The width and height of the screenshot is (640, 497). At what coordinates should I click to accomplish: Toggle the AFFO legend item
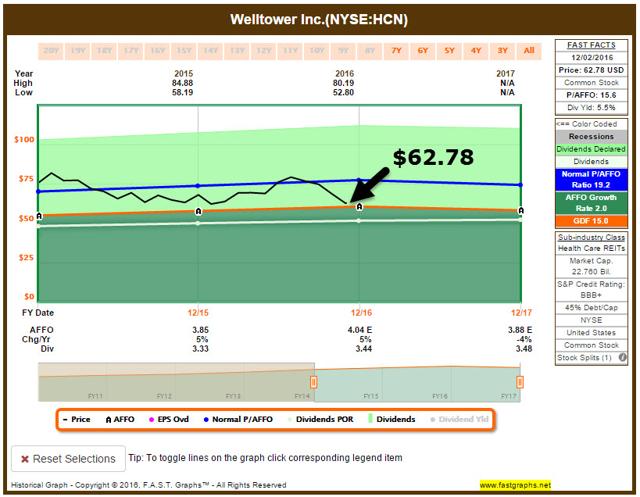point(120,419)
